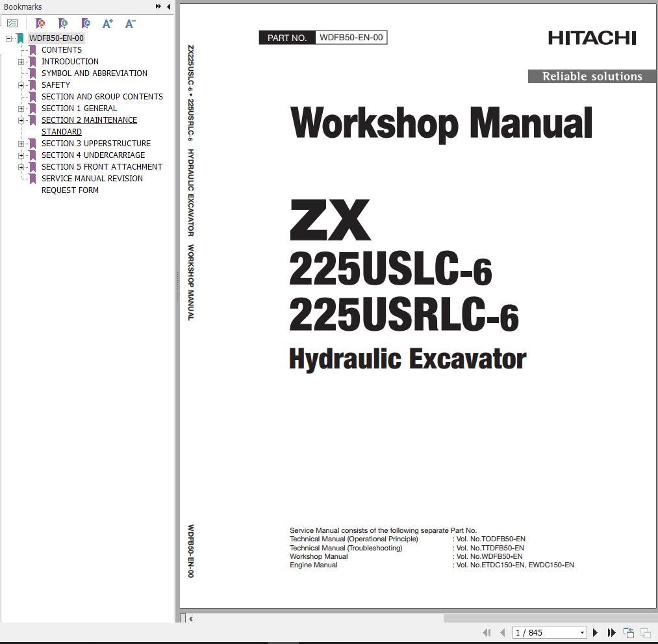This screenshot has width=658, height=644.
Task: Open SECTION 5 FRONT ATTACHMENT bookmark
Action: point(102,167)
